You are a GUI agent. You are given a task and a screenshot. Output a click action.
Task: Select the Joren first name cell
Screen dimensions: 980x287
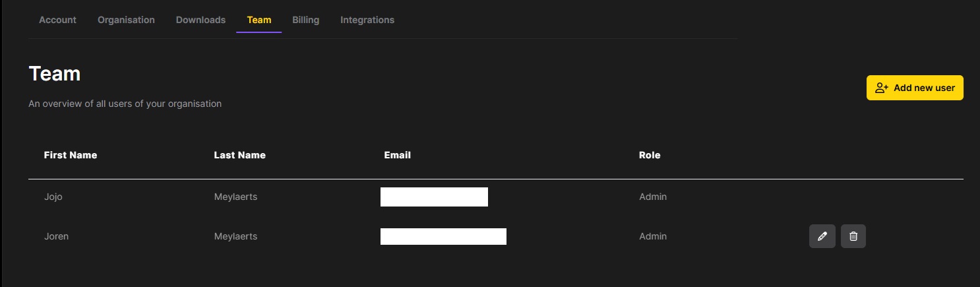point(56,236)
